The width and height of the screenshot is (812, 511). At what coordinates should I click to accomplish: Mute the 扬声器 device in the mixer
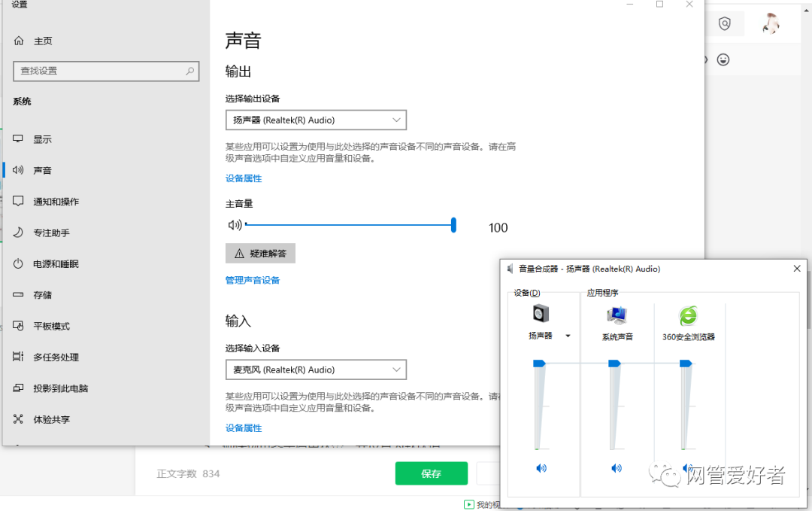point(541,469)
